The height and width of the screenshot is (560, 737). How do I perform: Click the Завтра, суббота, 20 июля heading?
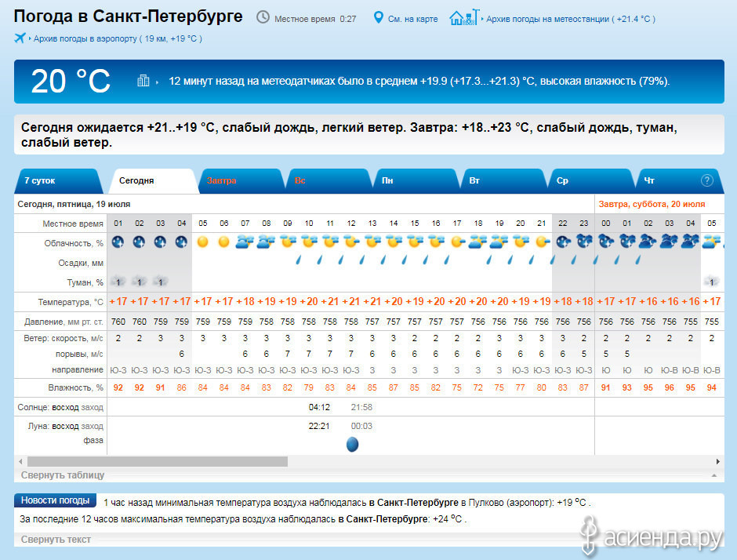click(x=652, y=204)
